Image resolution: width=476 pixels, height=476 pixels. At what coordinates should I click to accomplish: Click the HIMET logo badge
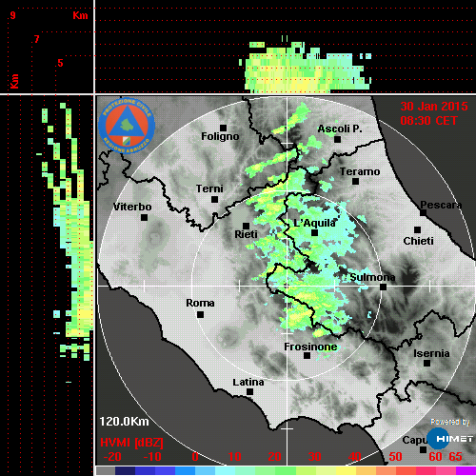(449, 438)
